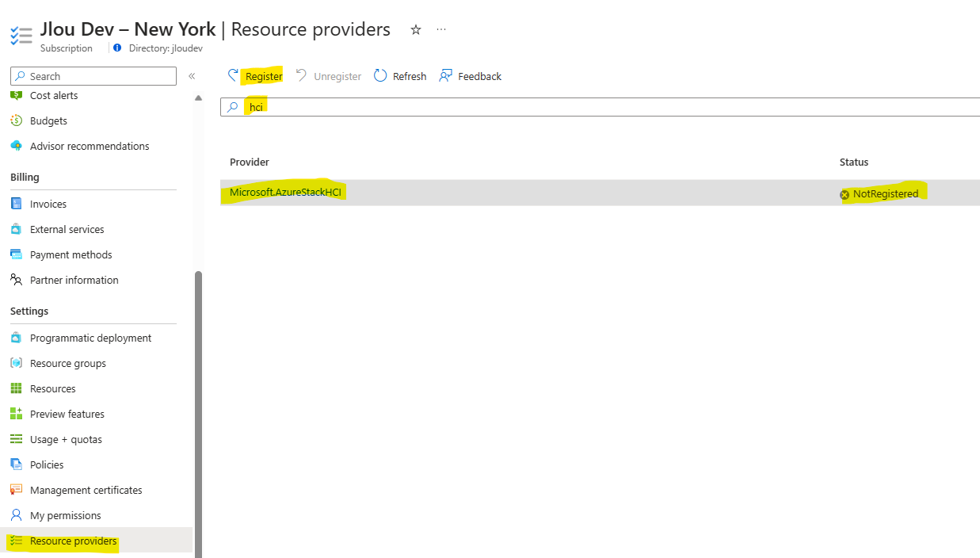The width and height of the screenshot is (980, 558).
Task: Click the provider filter field containing hci
Action: [x=600, y=107]
